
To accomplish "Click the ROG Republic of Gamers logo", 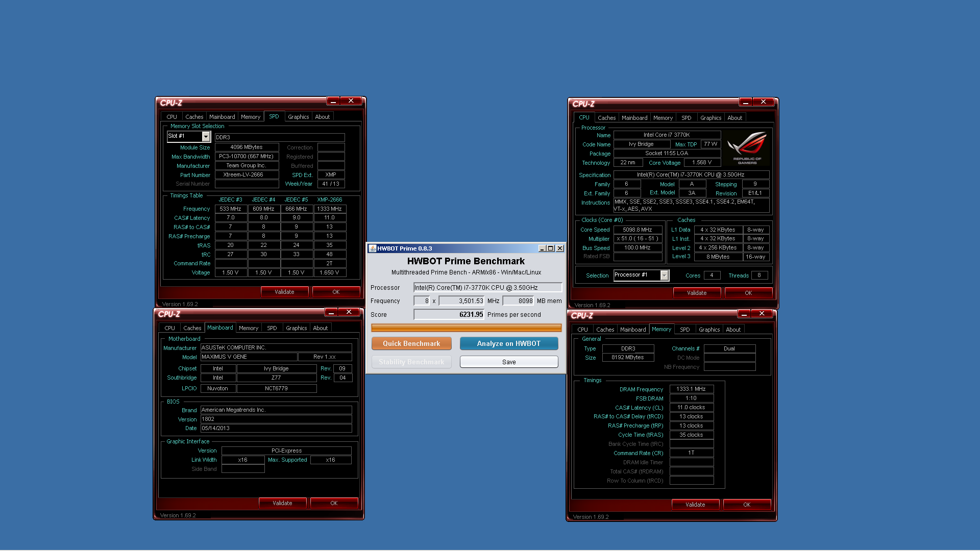I will tap(747, 148).
